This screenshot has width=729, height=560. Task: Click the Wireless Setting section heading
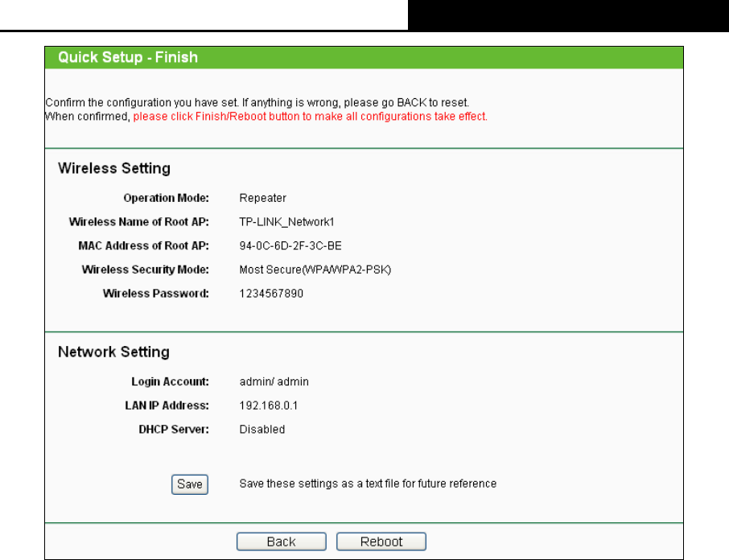114,169
